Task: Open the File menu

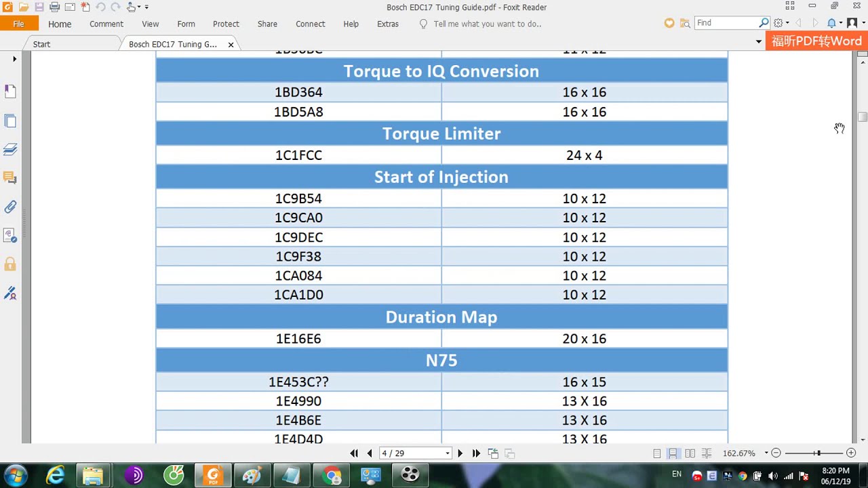Action: click(x=19, y=24)
